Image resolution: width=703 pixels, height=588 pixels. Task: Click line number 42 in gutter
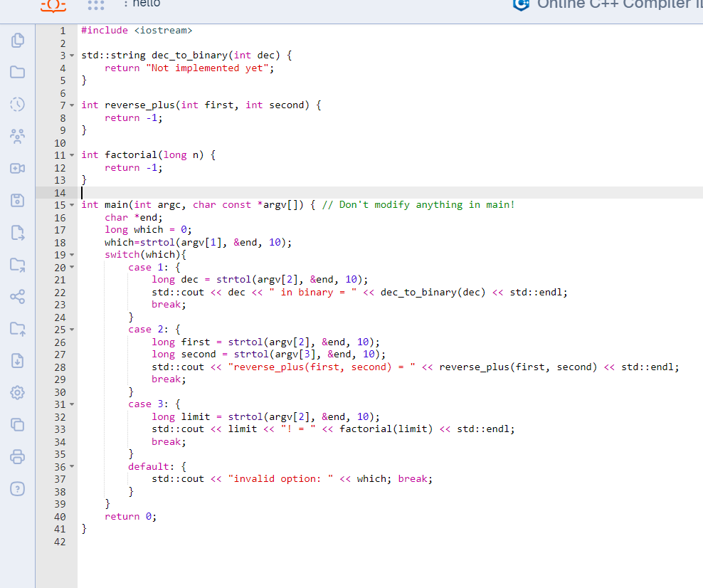(x=60, y=542)
